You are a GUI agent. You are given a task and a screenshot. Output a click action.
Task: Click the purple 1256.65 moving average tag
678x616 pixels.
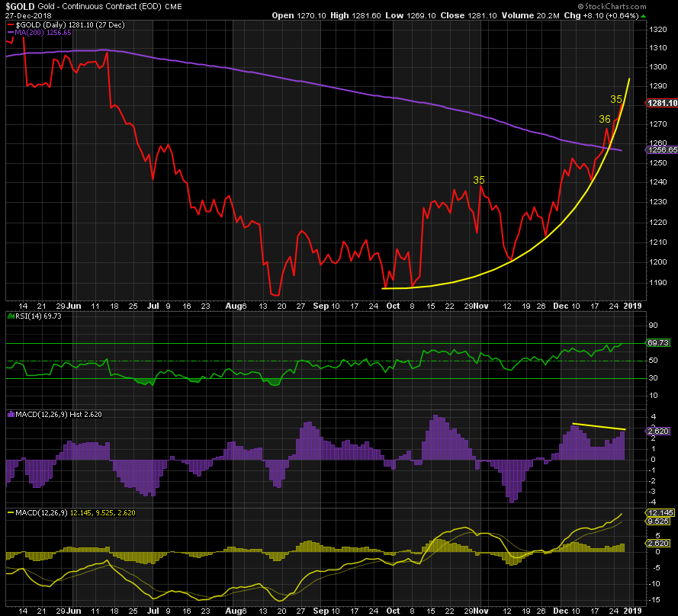[662, 150]
